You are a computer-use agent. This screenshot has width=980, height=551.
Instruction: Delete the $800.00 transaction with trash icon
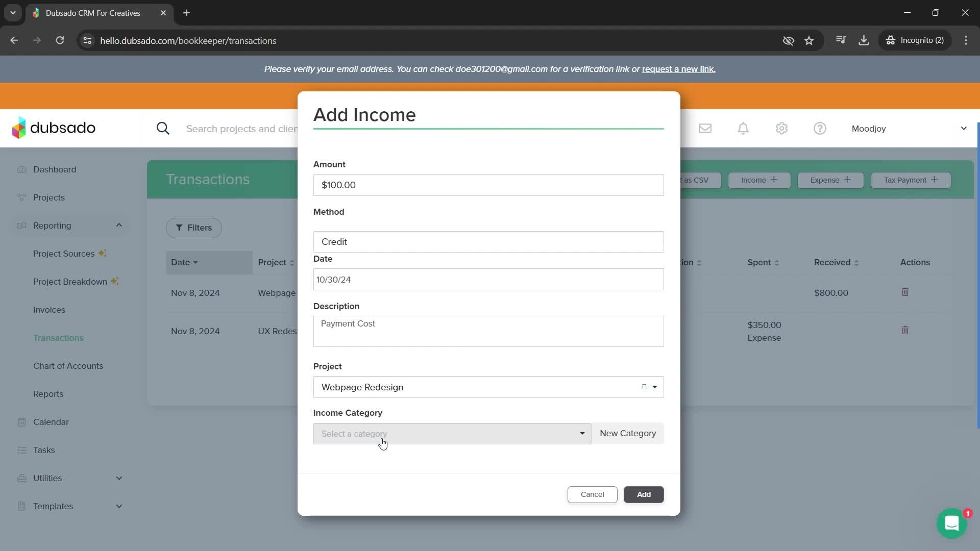905,292
